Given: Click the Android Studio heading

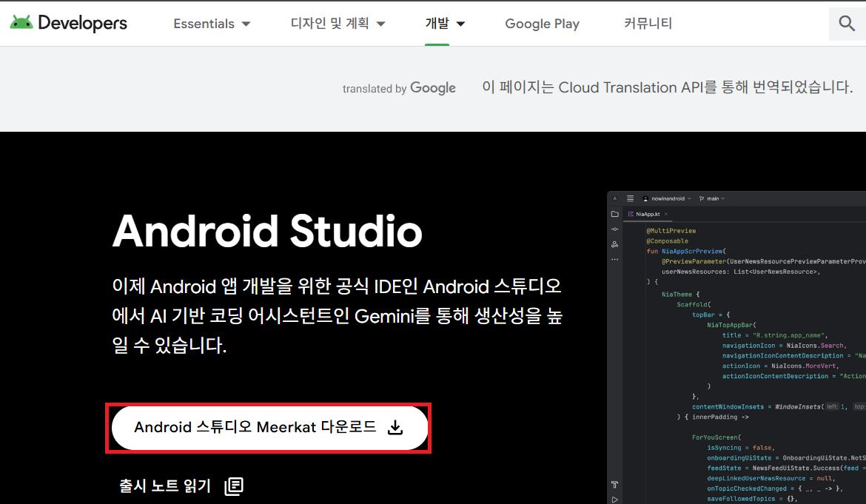Looking at the screenshot, I should [267, 231].
